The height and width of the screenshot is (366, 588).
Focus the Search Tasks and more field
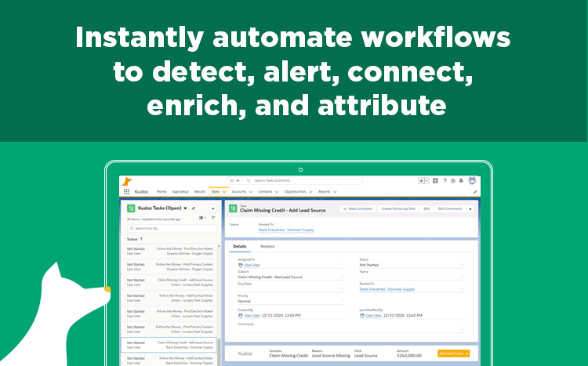point(303,181)
